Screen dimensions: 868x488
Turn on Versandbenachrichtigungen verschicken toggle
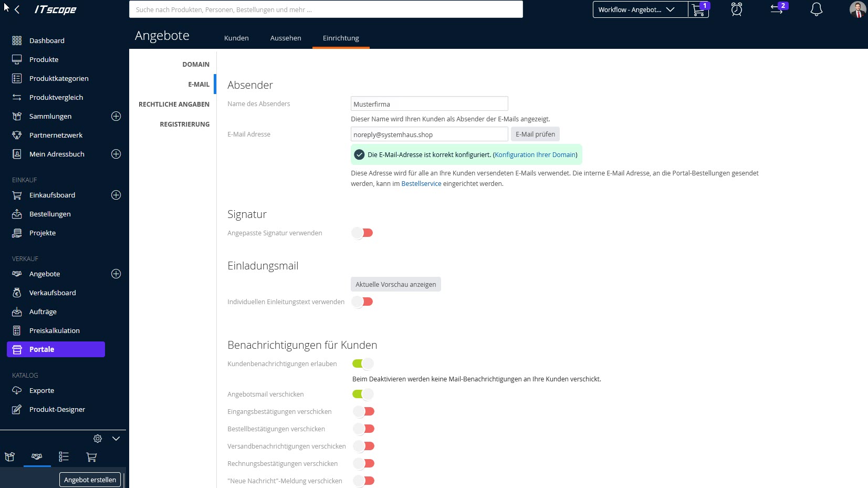pyautogui.click(x=363, y=446)
